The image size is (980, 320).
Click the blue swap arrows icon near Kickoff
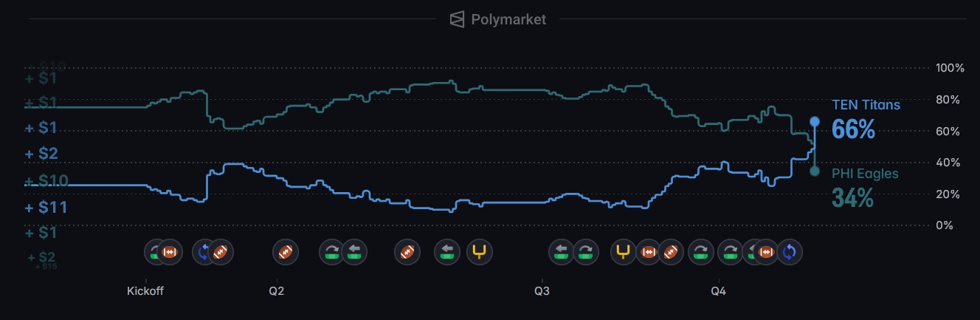pos(204,252)
